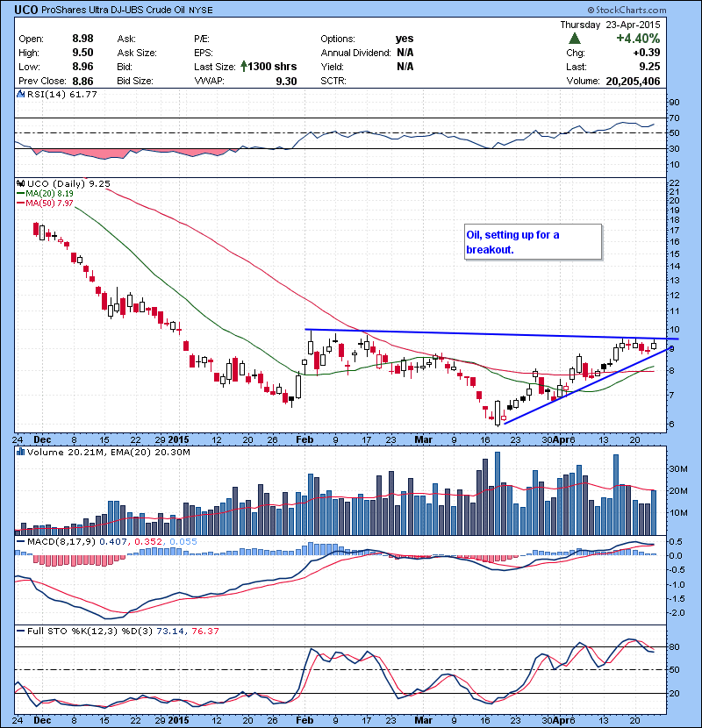Screen dimensions: 702x728
Task: Select the MA(50) 7.97 legend entry
Action: tap(45, 203)
